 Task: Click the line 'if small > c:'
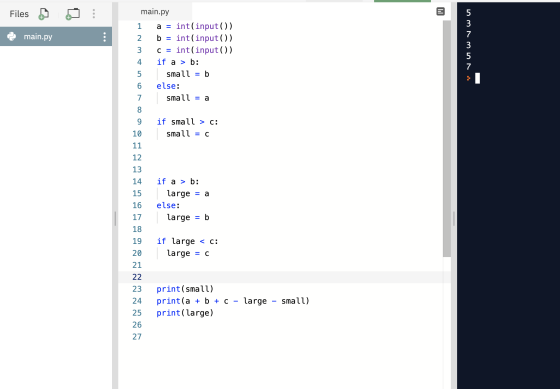[x=187, y=122]
